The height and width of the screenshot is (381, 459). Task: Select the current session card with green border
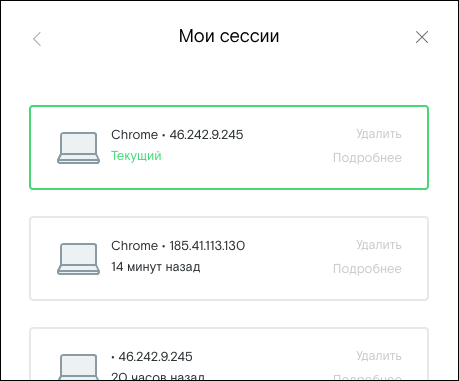point(229,148)
